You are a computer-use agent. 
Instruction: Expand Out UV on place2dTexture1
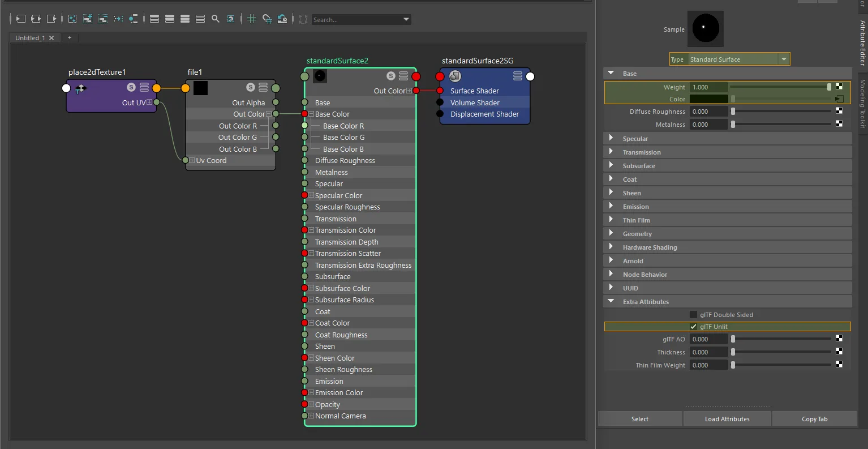(x=149, y=102)
